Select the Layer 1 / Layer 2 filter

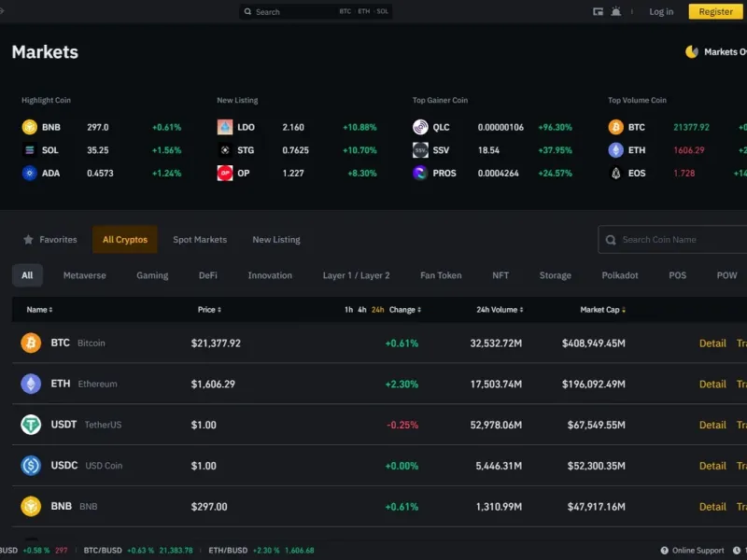(356, 275)
